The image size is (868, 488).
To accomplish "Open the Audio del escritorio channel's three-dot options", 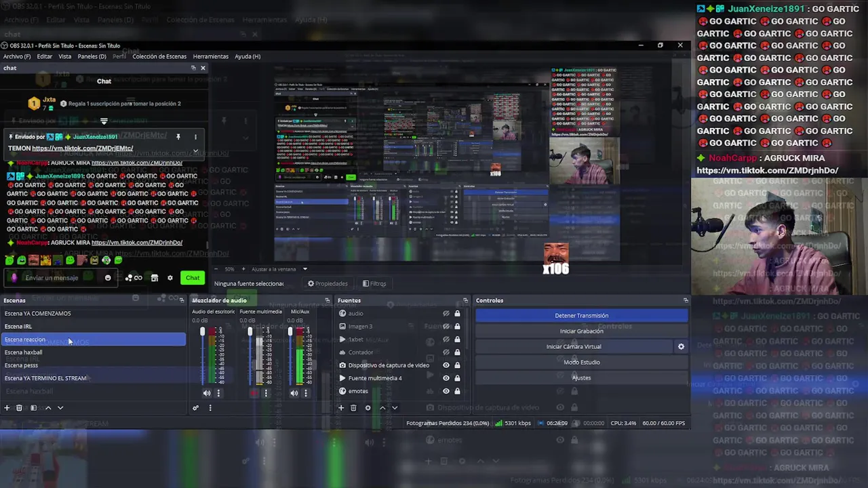I will tap(218, 393).
